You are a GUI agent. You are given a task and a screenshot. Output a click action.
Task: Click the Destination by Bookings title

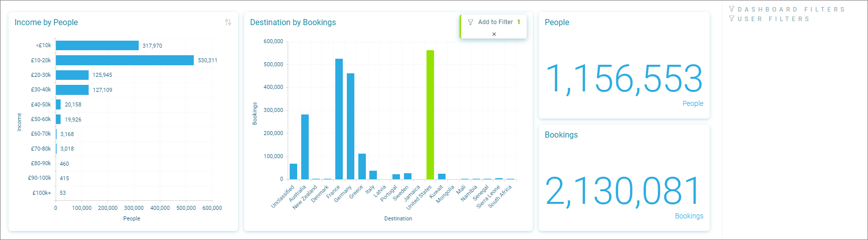pyautogui.click(x=293, y=22)
